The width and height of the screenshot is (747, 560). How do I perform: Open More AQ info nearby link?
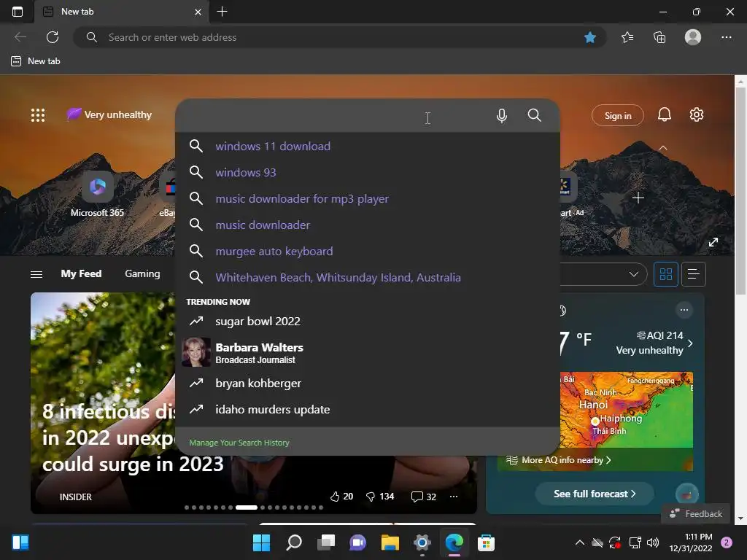click(558, 460)
